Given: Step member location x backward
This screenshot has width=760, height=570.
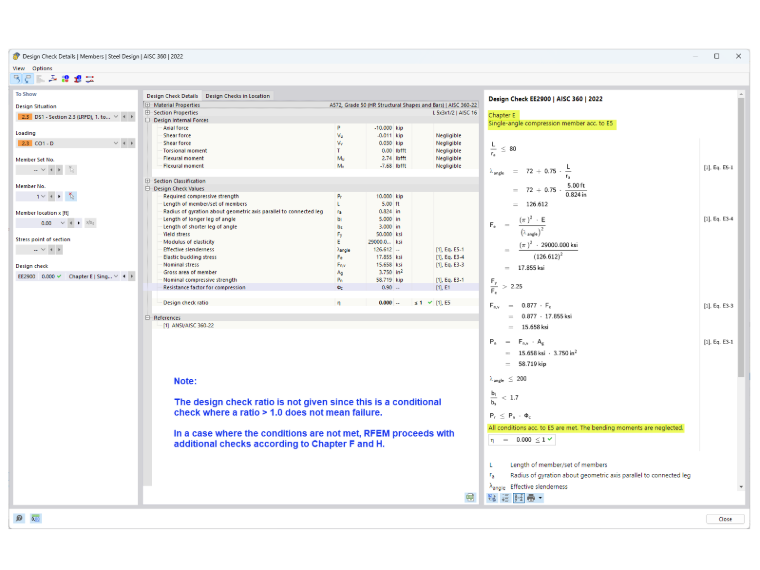Looking at the screenshot, I should [x=71, y=223].
